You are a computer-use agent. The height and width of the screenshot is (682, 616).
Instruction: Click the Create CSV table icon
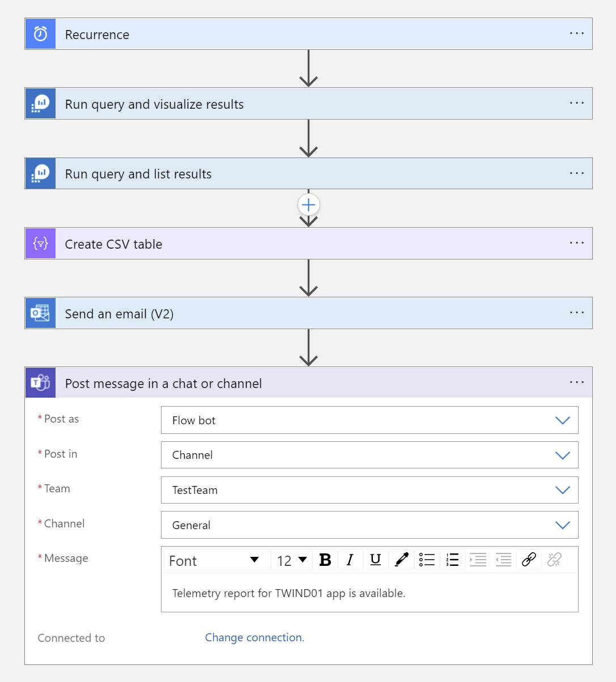click(x=40, y=244)
